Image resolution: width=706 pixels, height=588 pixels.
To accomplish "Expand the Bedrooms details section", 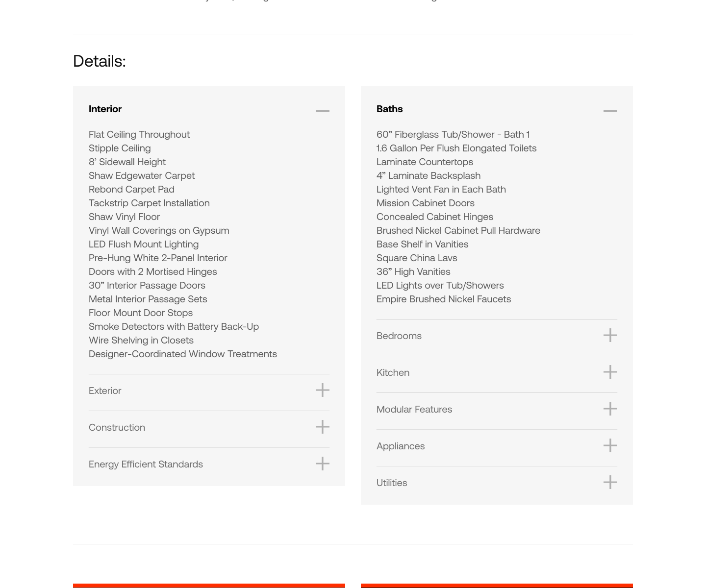I will [x=399, y=336].
